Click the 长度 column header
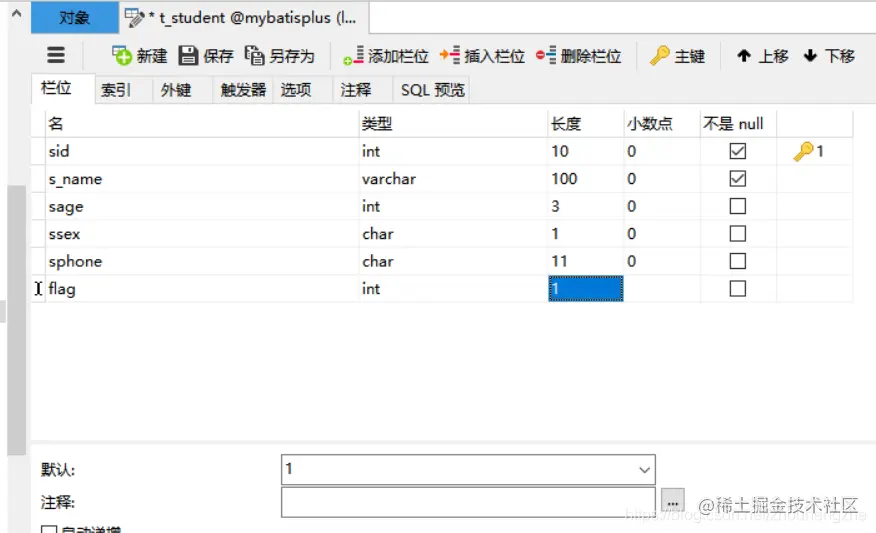This screenshot has width=876, height=533. 585,123
